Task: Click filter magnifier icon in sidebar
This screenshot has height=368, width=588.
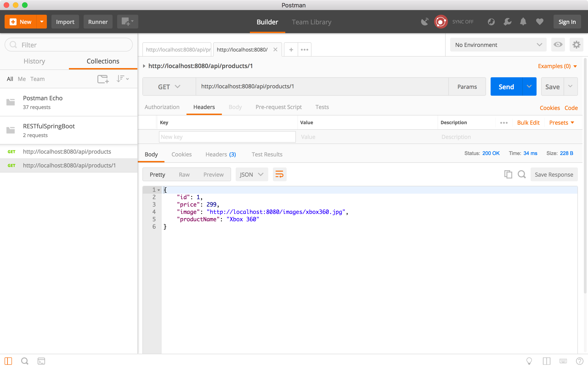Action: click(x=13, y=45)
